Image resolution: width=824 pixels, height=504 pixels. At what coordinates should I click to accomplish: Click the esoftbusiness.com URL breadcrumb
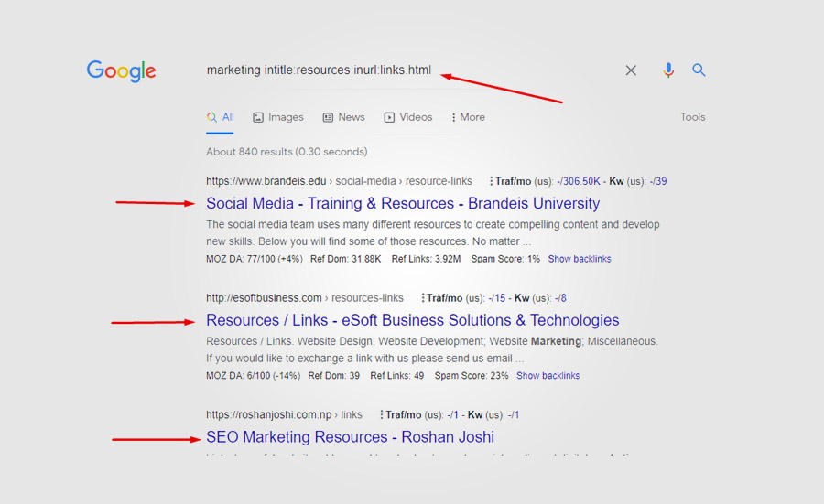pyautogui.click(x=305, y=298)
